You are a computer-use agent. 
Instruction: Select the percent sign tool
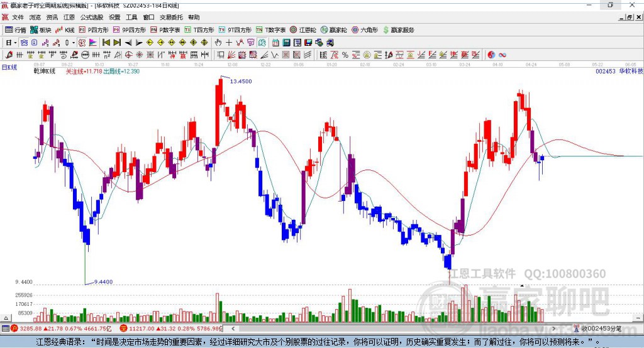point(345,55)
